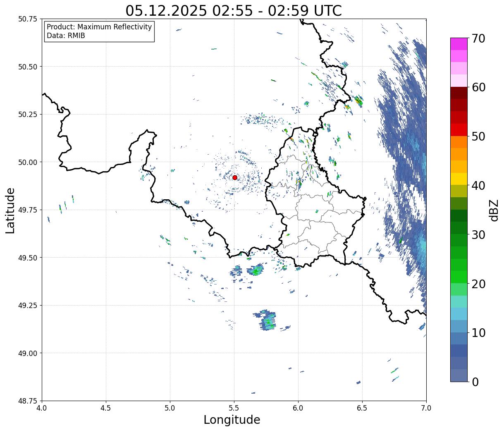Click the latitude tick label 49.25
The height and width of the screenshot is (430, 504).
(28, 306)
